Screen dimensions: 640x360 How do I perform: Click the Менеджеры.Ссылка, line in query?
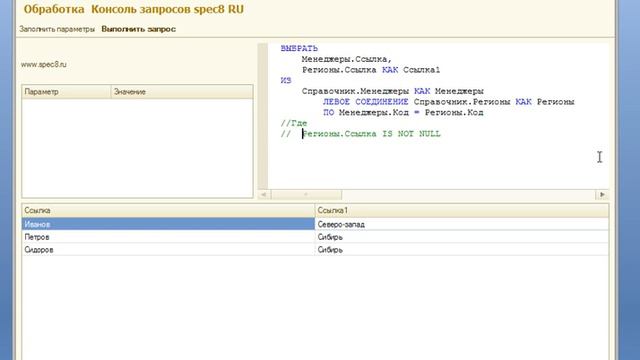click(x=347, y=59)
